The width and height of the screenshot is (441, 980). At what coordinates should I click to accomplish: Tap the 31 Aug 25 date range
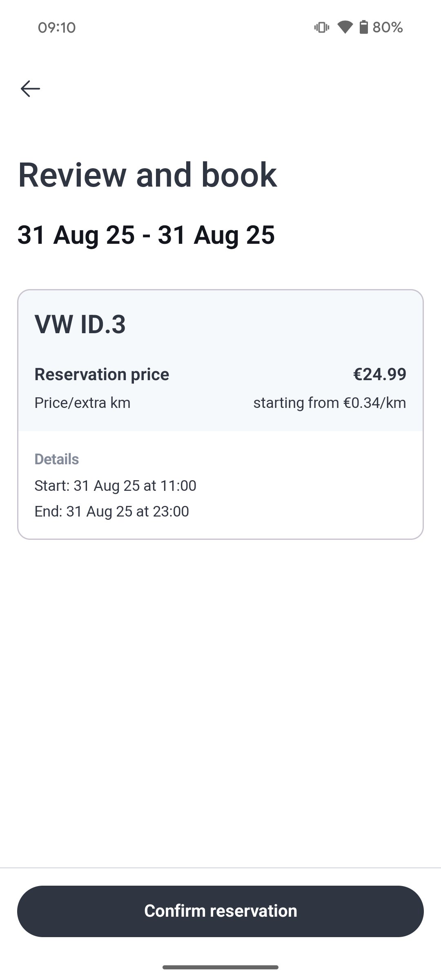[146, 235]
